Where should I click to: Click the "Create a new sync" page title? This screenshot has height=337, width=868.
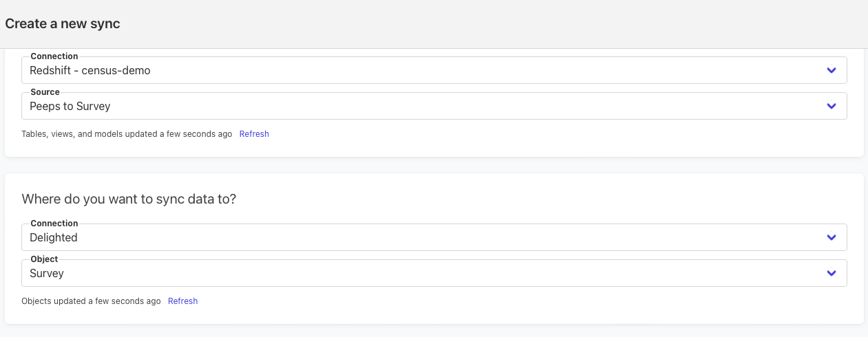coord(63,24)
